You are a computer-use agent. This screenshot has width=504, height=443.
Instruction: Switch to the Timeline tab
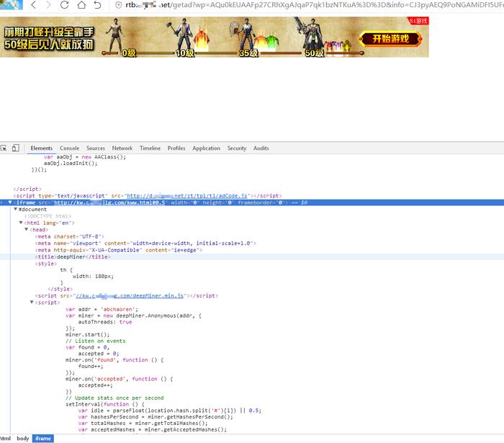[150, 148]
